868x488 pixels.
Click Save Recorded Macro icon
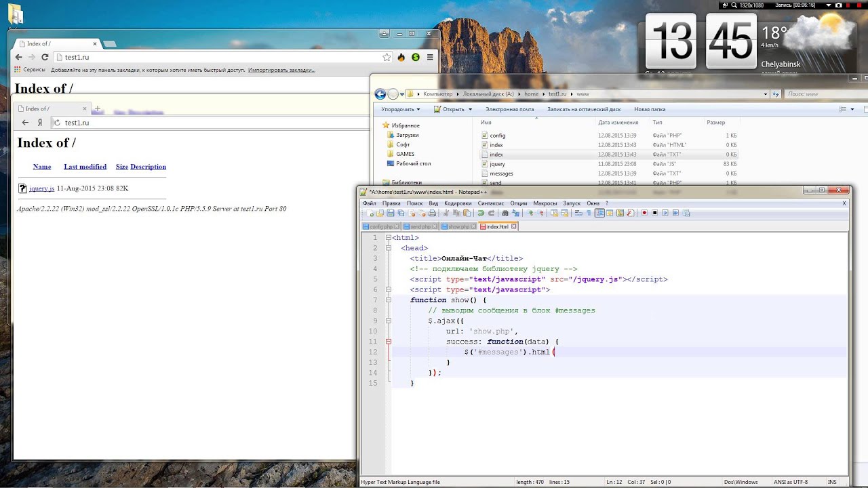tap(686, 213)
